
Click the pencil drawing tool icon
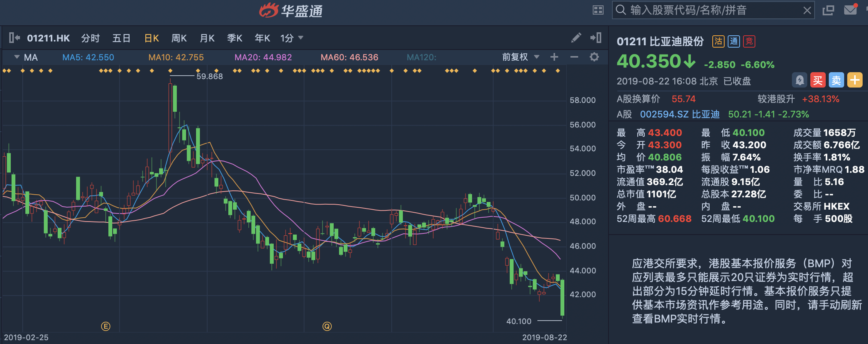click(x=576, y=38)
